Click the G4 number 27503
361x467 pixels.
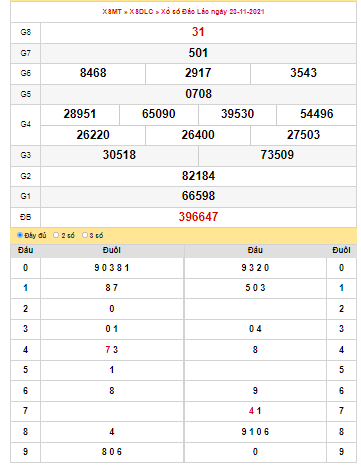coord(303,135)
